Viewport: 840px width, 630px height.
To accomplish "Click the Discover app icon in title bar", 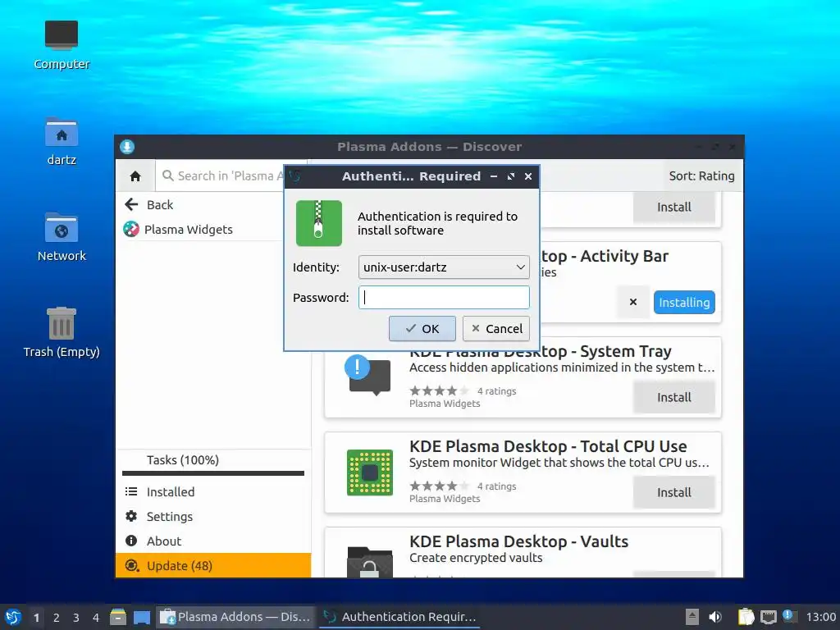I will click(x=127, y=146).
